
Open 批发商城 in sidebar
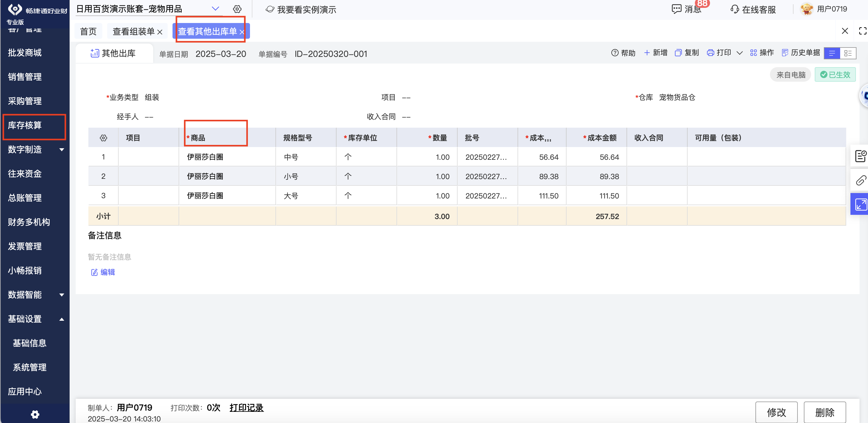[25, 53]
